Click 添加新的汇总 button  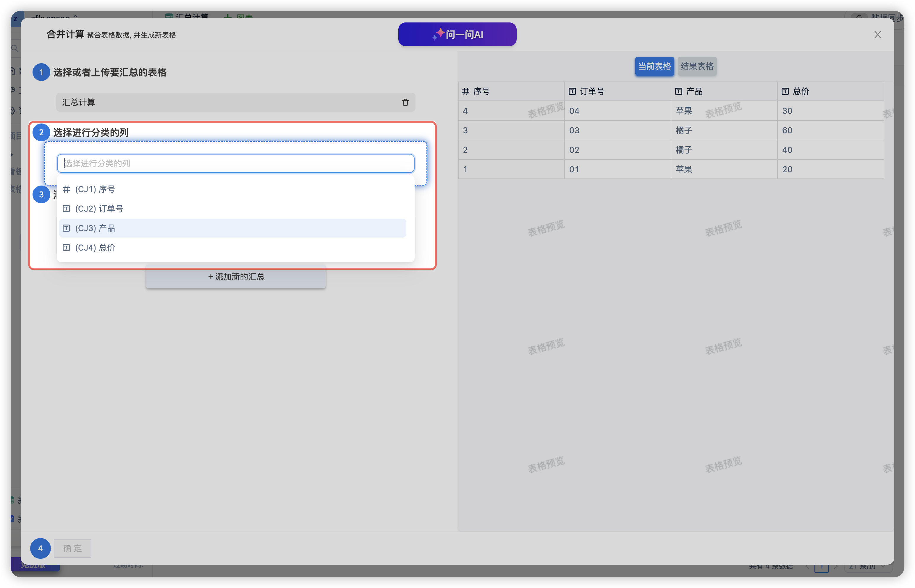[236, 276]
